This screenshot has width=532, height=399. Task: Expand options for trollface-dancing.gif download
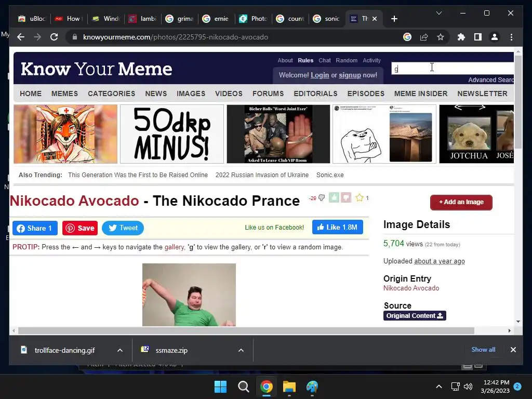(x=120, y=350)
